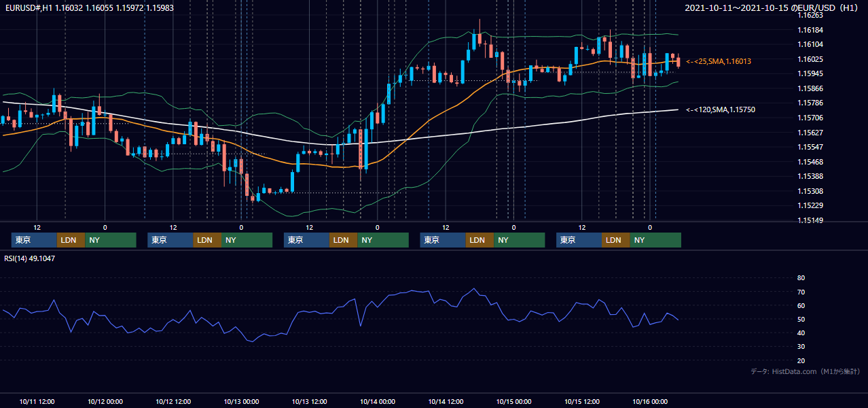This screenshot has width=868, height=408.
Task: Click the RSI level 30 label
Action: [x=801, y=346]
